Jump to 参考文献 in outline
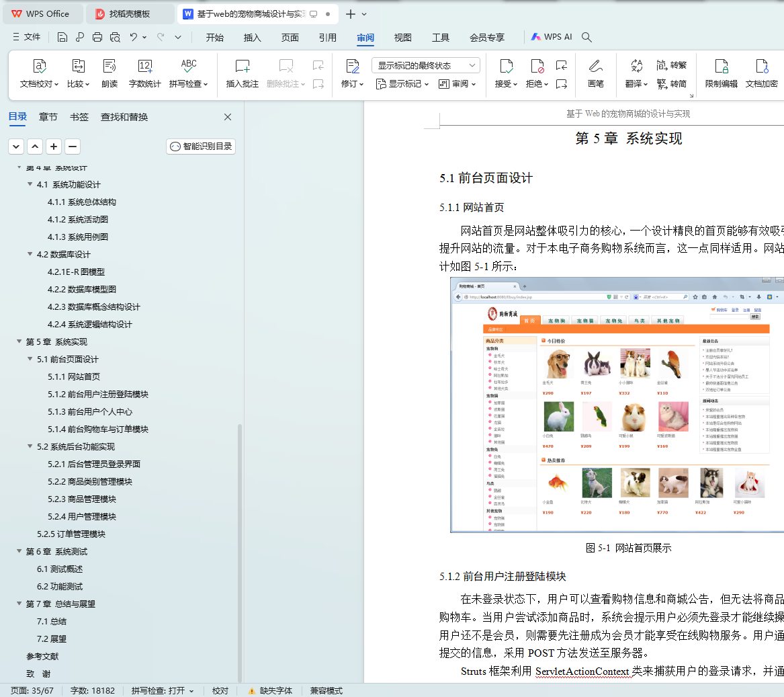The height and width of the screenshot is (697, 784). (x=42, y=657)
